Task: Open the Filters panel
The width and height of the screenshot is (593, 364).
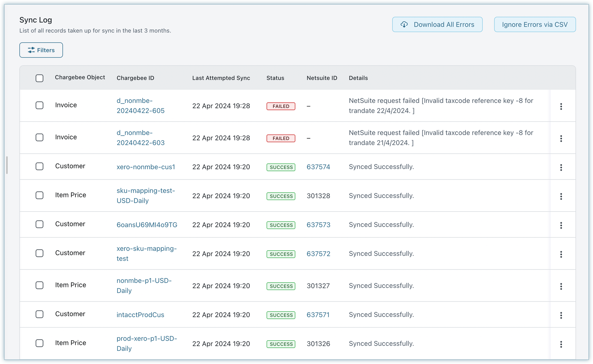Action: 41,50
